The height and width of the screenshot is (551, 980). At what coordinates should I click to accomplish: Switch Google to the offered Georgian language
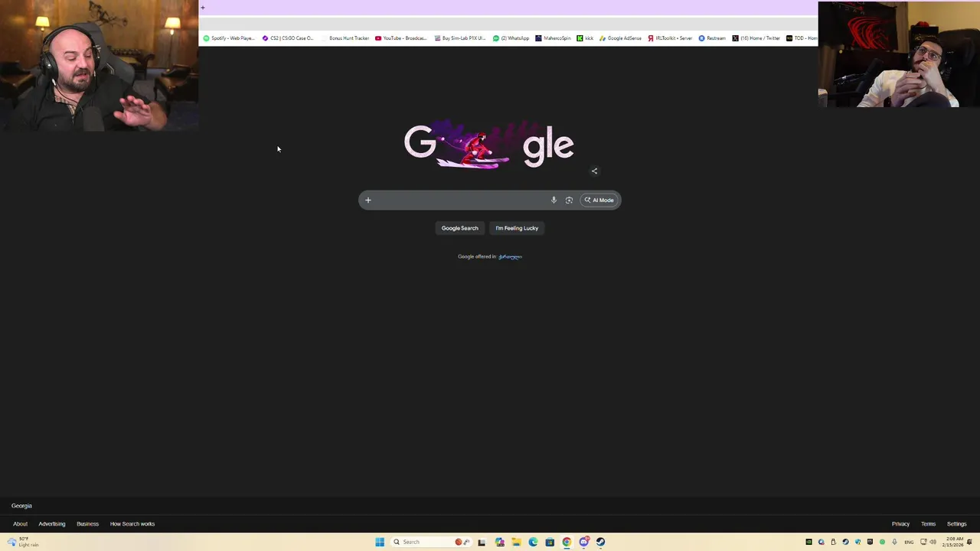(x=510, y=256)
